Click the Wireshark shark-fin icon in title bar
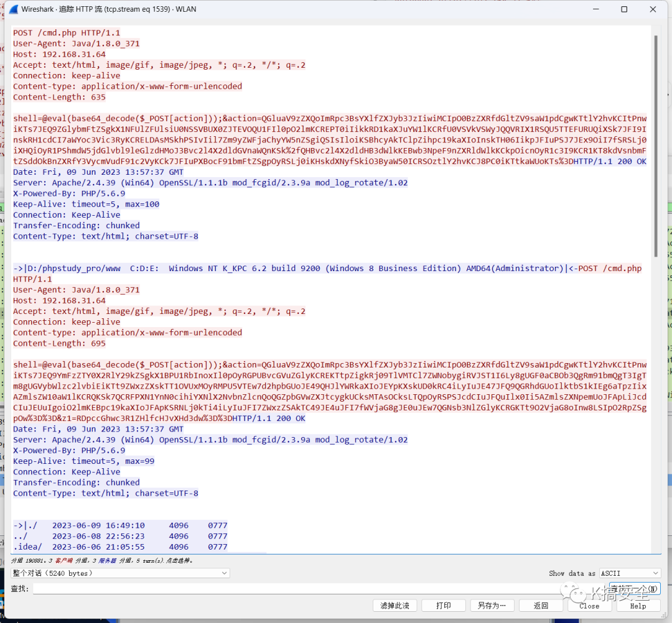672x623 pixels. click(x=14, y=9)
